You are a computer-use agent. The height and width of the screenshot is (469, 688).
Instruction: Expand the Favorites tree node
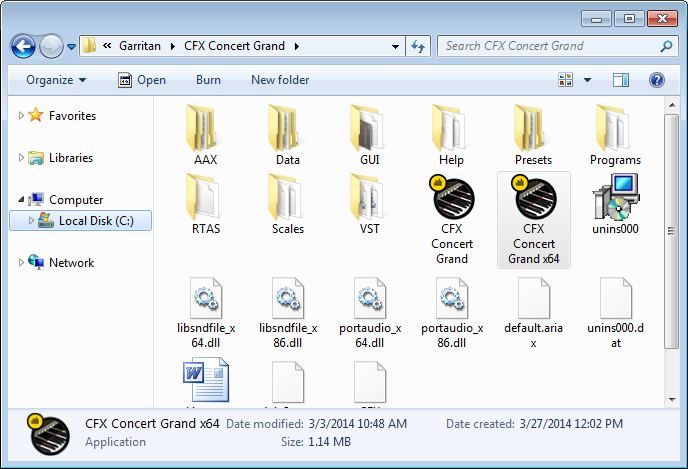(21, 116)
